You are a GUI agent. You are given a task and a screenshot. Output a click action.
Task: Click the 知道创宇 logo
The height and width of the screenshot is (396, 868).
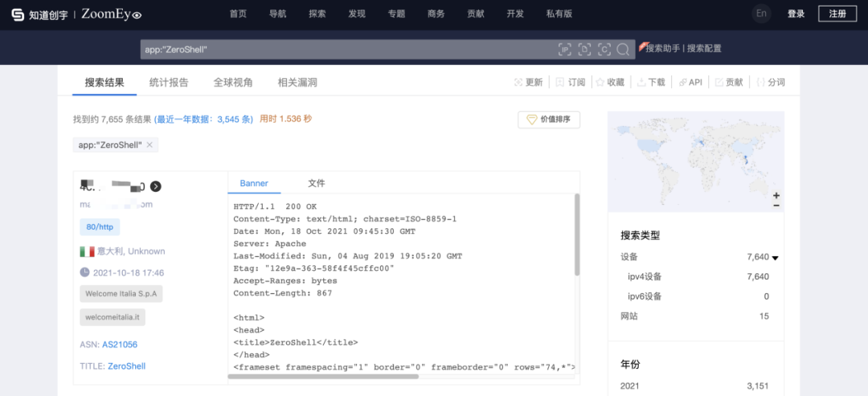(x=40, y=15)
